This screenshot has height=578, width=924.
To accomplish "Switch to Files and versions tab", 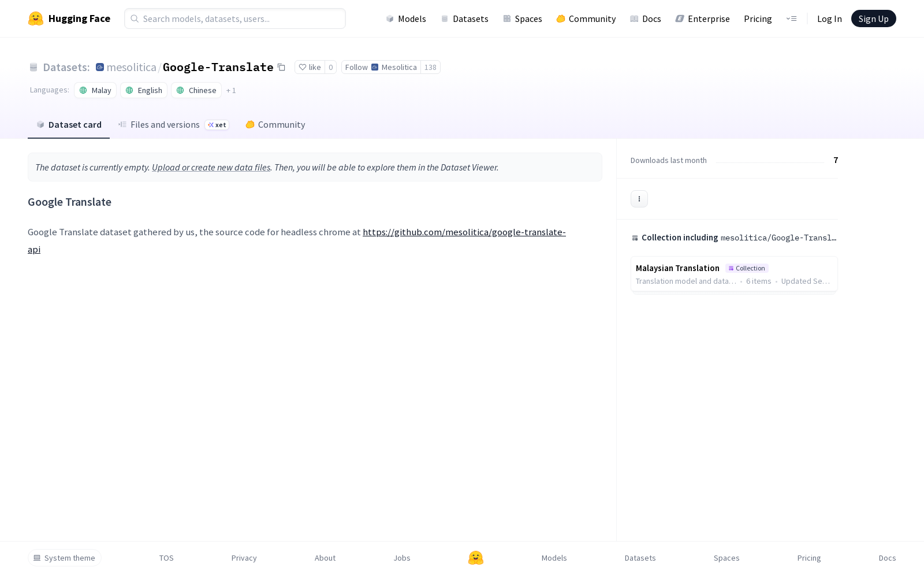I will 173,125.
